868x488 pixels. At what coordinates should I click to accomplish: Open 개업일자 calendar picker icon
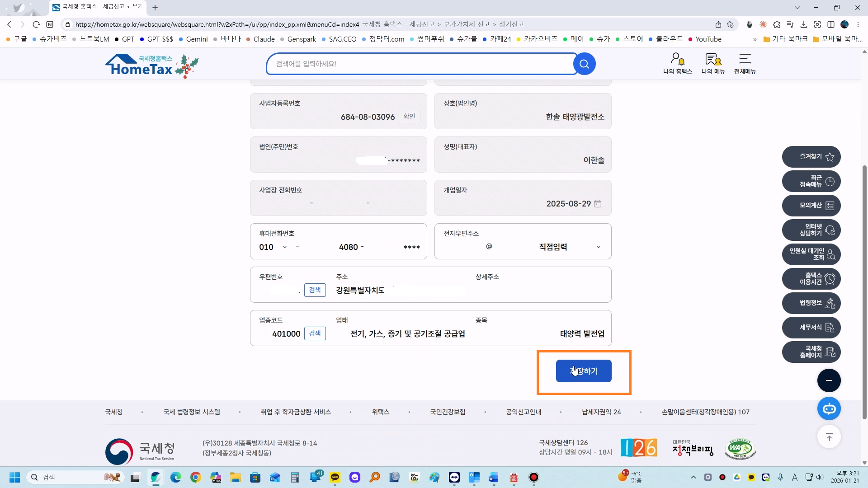pyautogui.click(x=598, y=204)
